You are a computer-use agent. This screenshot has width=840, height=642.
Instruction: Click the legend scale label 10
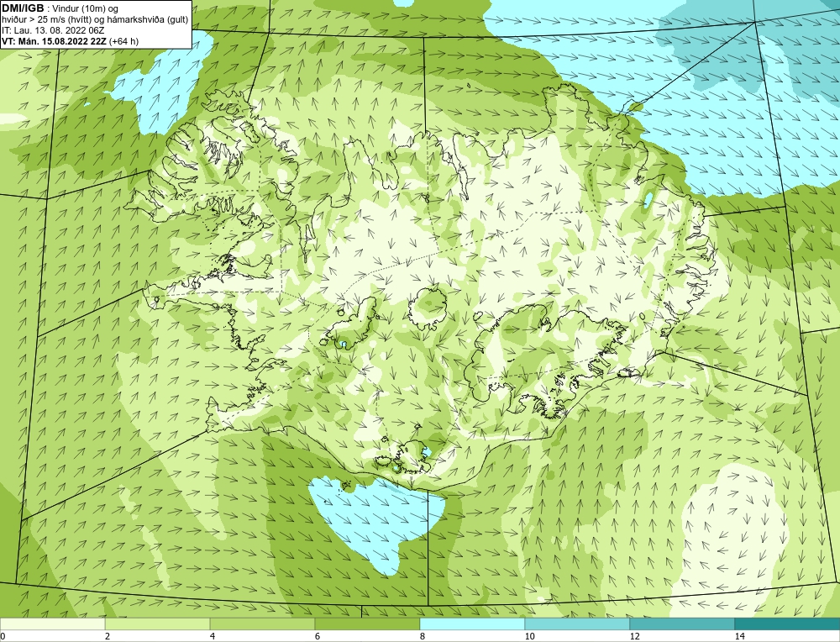tap(530, 636)
